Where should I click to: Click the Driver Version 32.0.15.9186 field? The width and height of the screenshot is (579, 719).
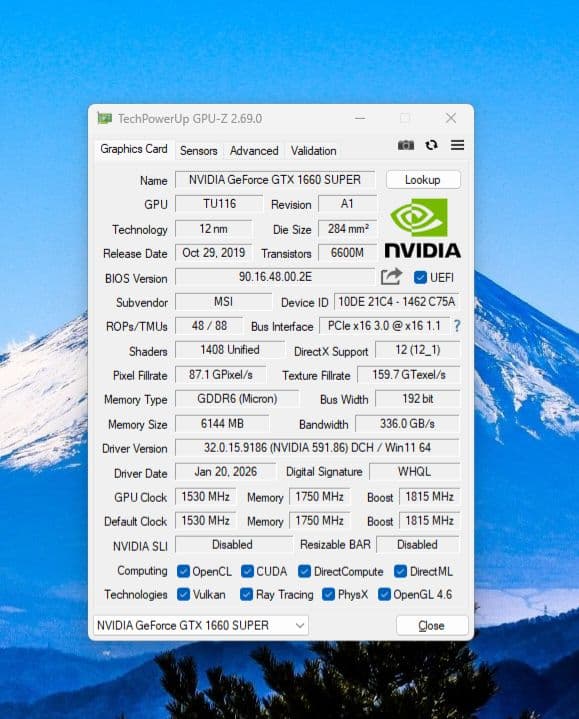pyautogui.click(x=317, y=448)
